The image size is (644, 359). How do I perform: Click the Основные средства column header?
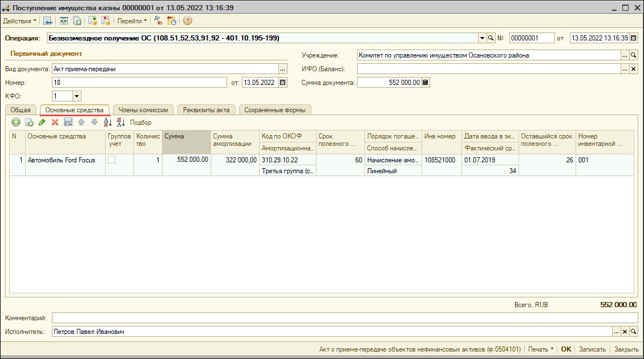65,142
